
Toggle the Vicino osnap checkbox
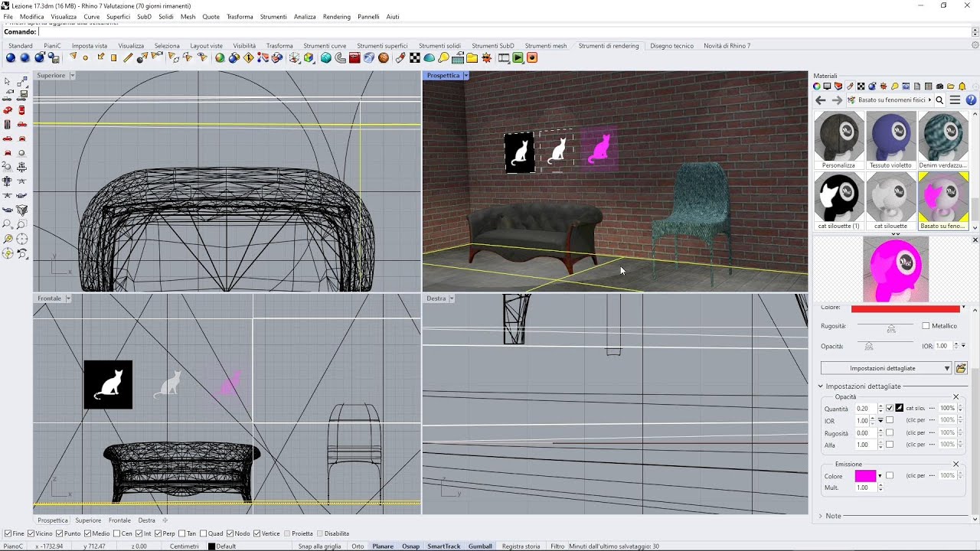[31, 533]
